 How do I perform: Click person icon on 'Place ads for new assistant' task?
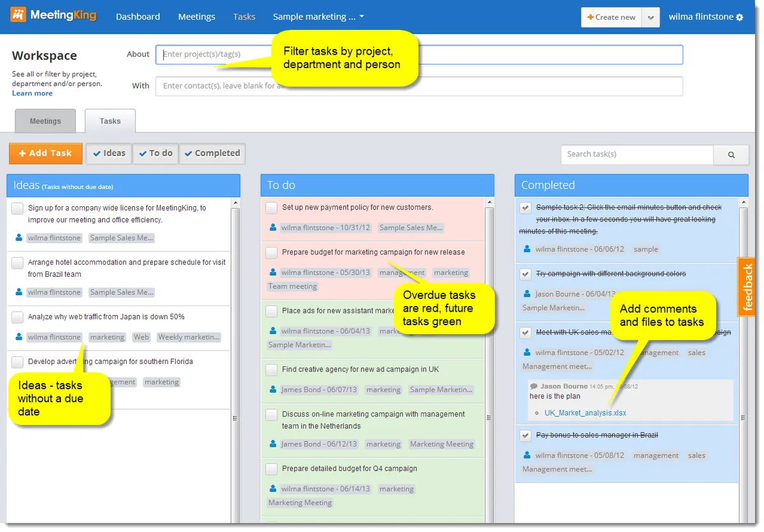[x=273, y=331]
